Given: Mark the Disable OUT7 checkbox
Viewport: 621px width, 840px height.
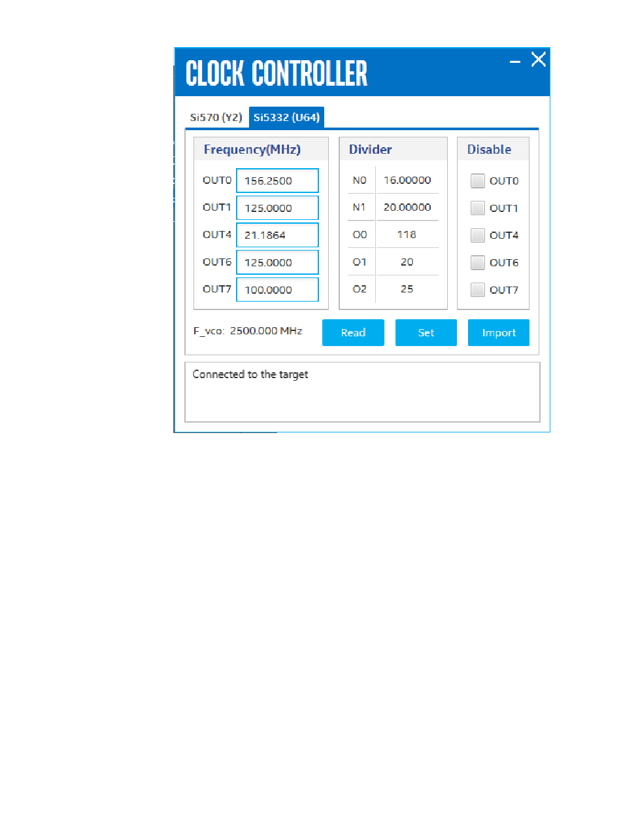Looking at the screenshot, I should pyautogui.click(x=478, y=290).
